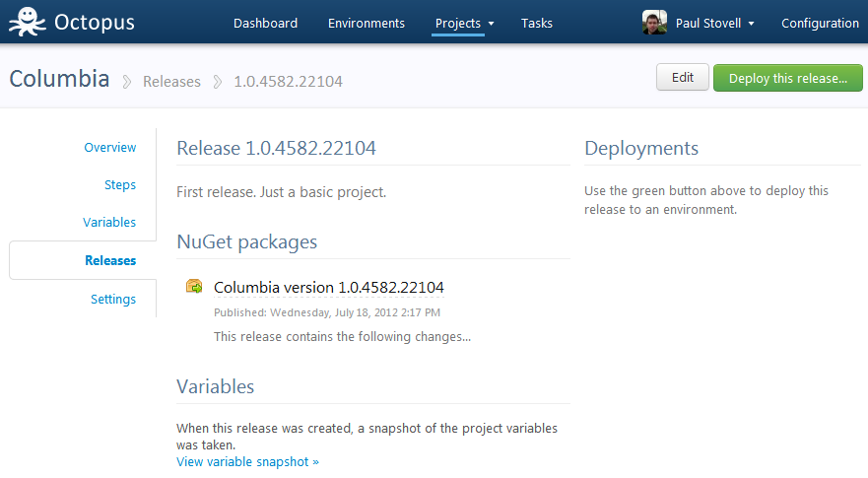Open the Variables sidebar tab
Screen dimensions: 868x478
point(109,223)
